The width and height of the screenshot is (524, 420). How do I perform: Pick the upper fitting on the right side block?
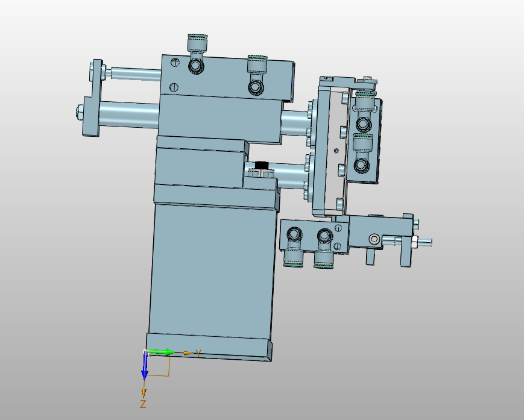click(364, 112)
